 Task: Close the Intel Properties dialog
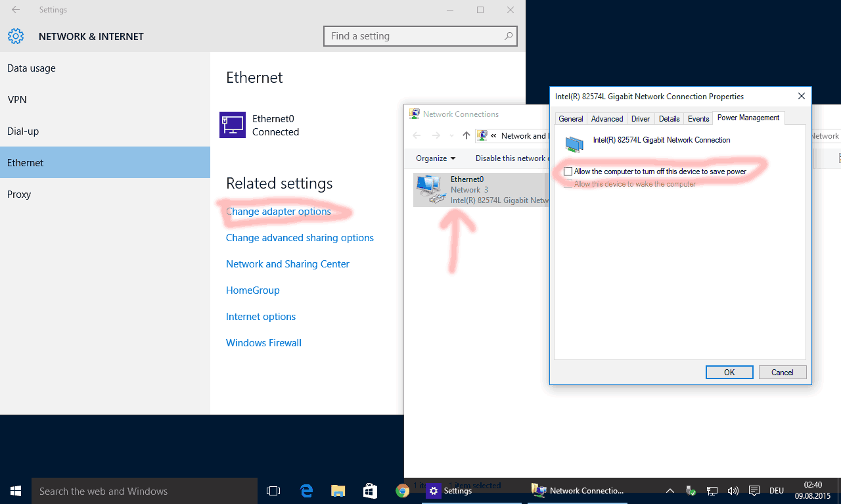801,96
